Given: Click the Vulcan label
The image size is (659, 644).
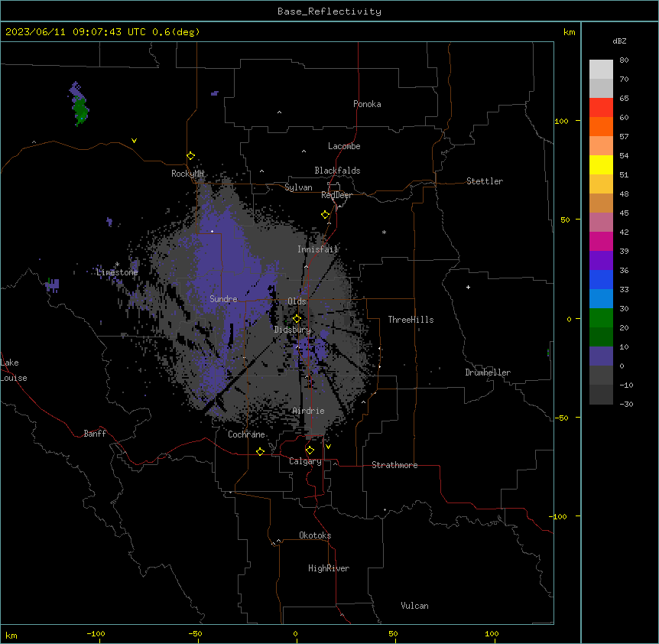Looking at the screenshot, I should [415, 606].
